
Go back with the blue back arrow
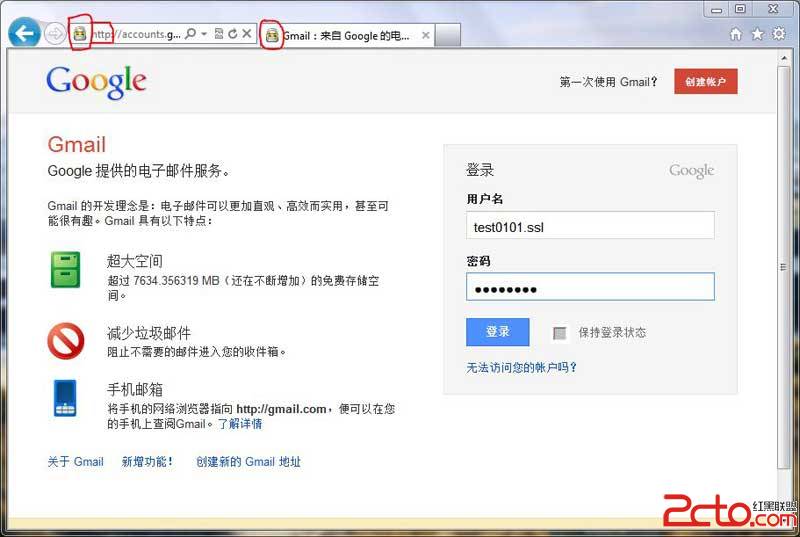[24, 34]
